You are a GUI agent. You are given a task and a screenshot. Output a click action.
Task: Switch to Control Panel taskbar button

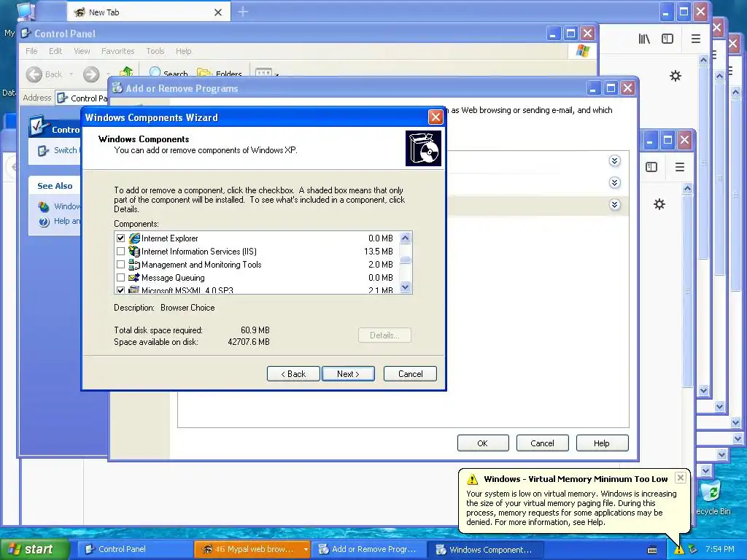(135, 549)
